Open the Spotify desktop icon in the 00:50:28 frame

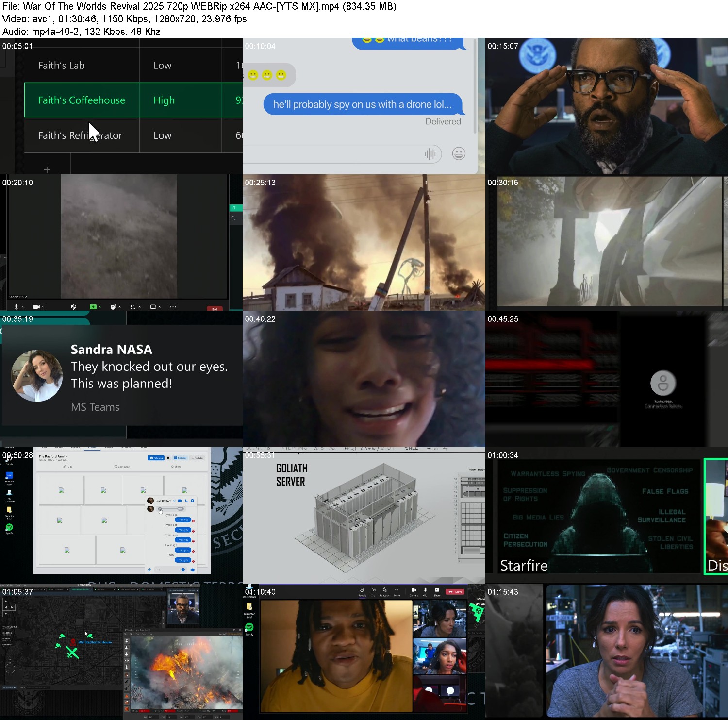coord(9,528)
